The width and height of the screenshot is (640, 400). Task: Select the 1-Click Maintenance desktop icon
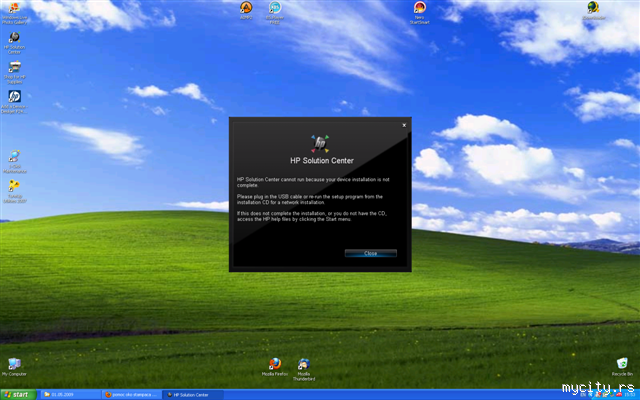point(15,162)
